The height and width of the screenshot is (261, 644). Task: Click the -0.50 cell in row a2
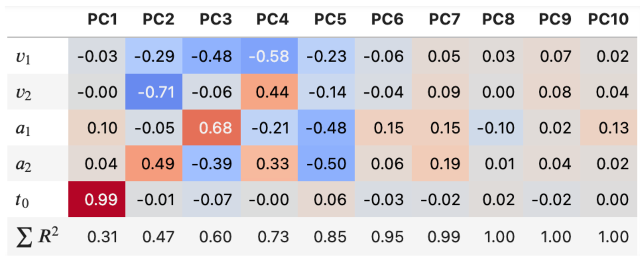pos(326,164)
